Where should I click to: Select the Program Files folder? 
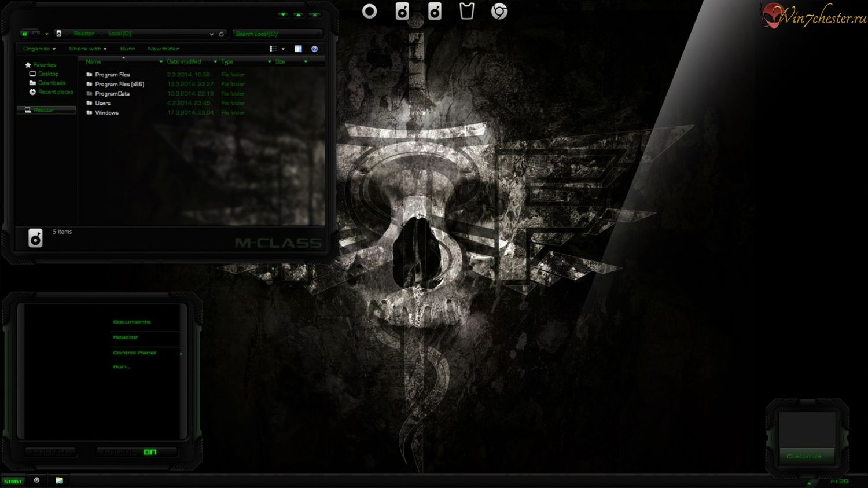point(112,75)
